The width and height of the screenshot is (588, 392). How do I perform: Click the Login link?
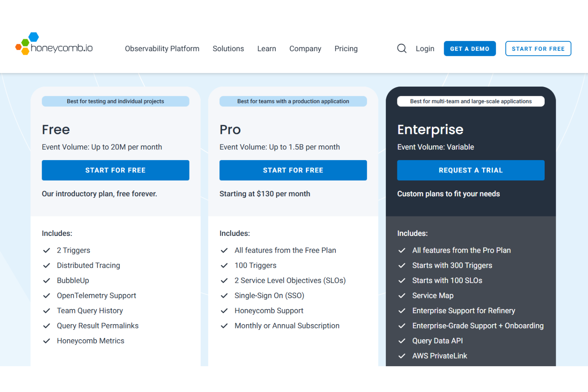(x=425, y=48)
